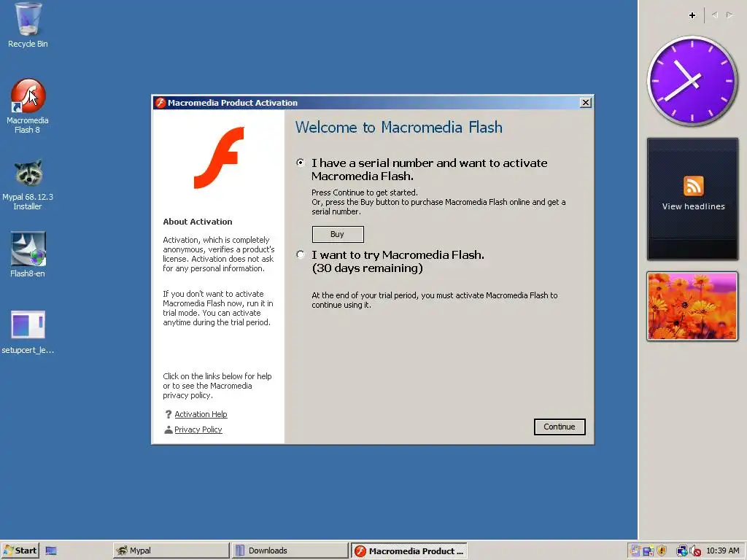747x560 pixels.
Task: Click the muted volume icon in system tray
Action: click(695, 551)
